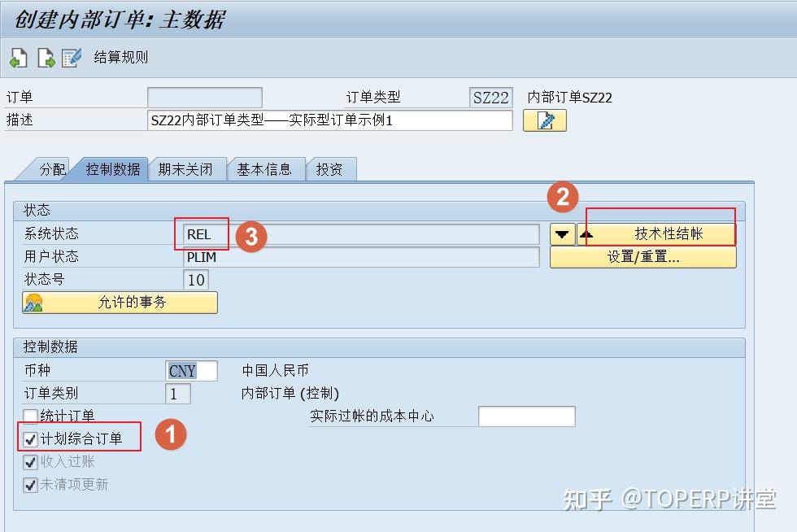The width and height of the screenshot is (797, 532).
Task: Disable the 计划综合订单 checkbox
Action: coord(29,437)
